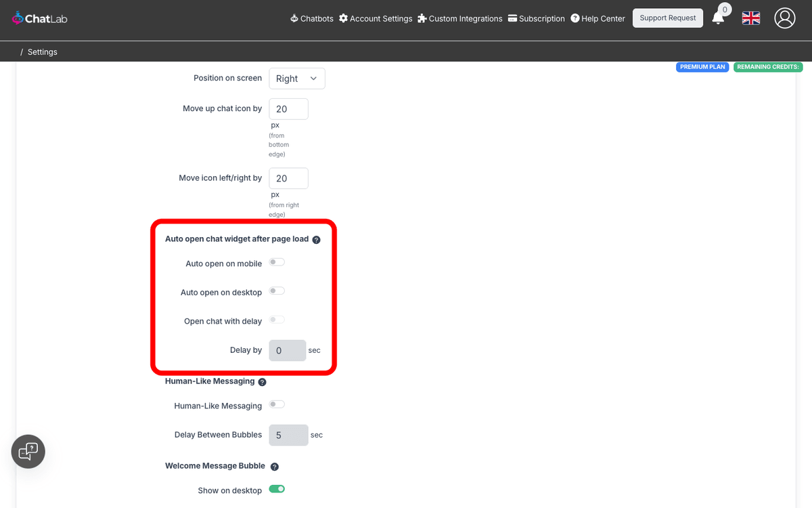Open Account Settings
Viewport: 812px width, 508px height.
pyautogui.click(x=376, y=18)
